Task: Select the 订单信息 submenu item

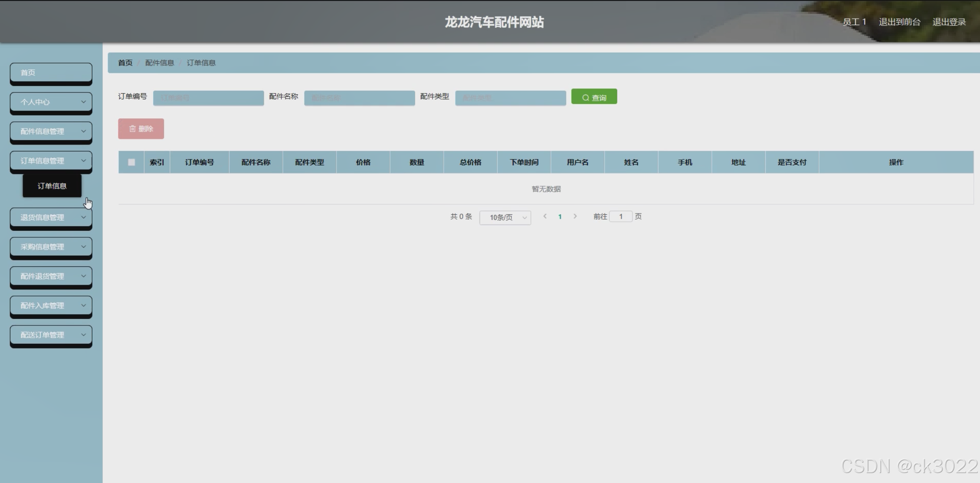Action: coord(52,186)
